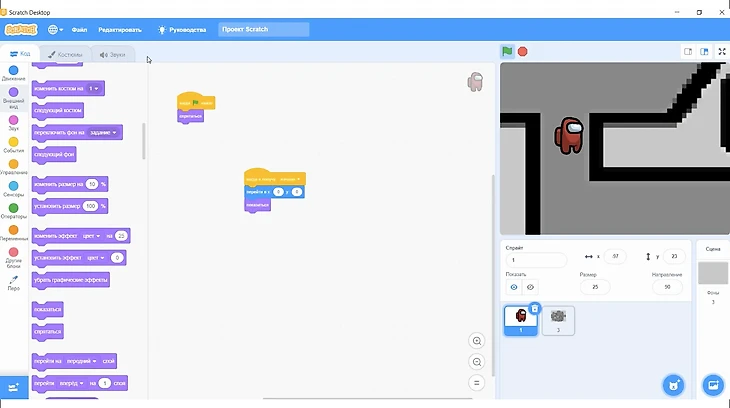Click the когда флаг нажат hat block
Screen dimensions: 730x408
[x=196, y=101]
